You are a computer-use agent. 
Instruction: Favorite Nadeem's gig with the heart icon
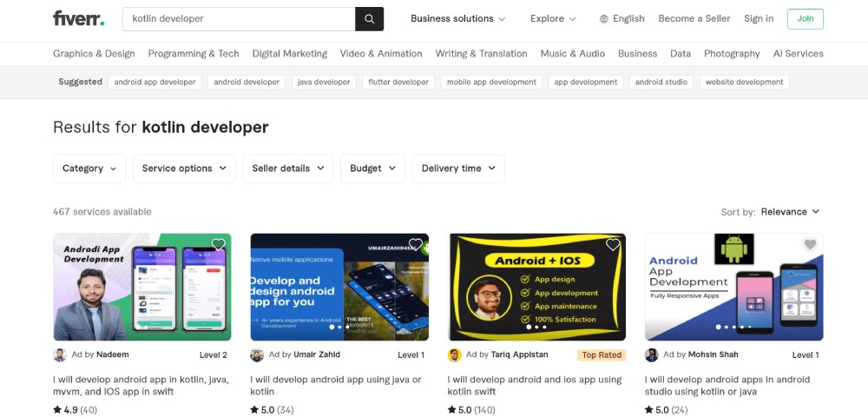pyautogui.click(x=219, y=244)
